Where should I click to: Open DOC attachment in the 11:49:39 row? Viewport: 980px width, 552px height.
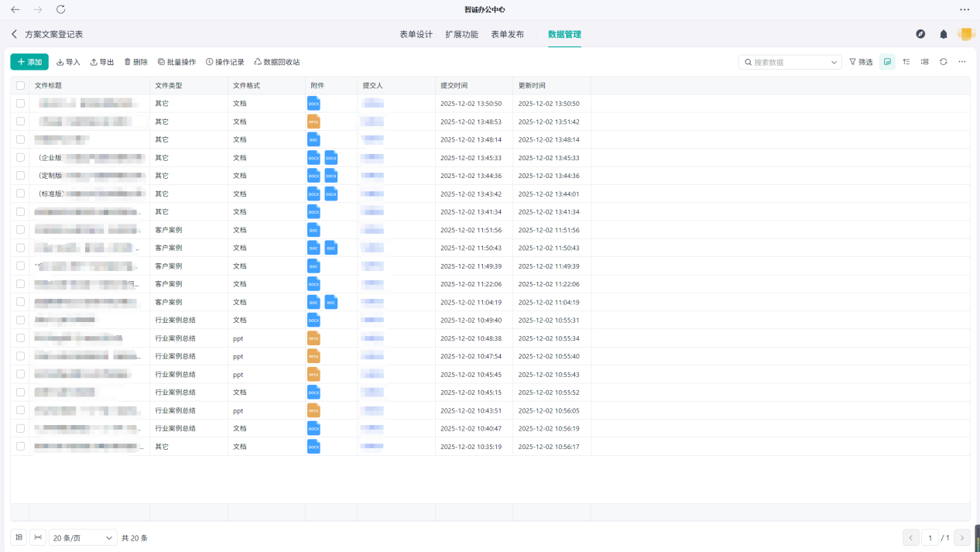(314, 266)
